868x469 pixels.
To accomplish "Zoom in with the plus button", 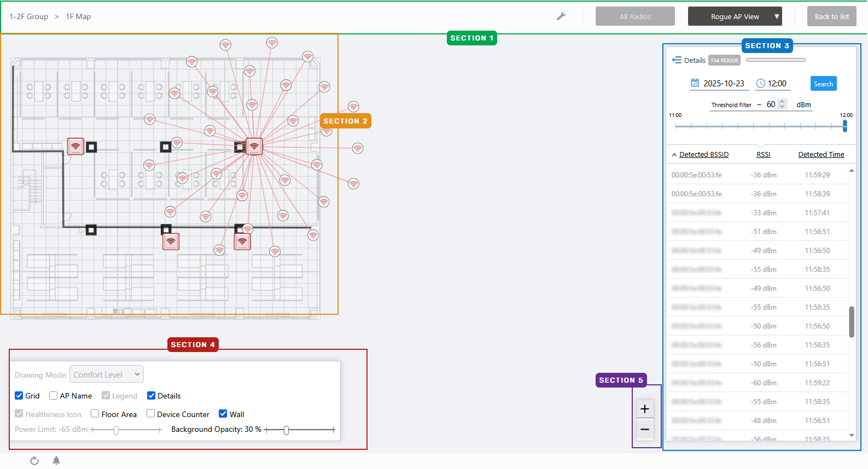I will (645, 409).
